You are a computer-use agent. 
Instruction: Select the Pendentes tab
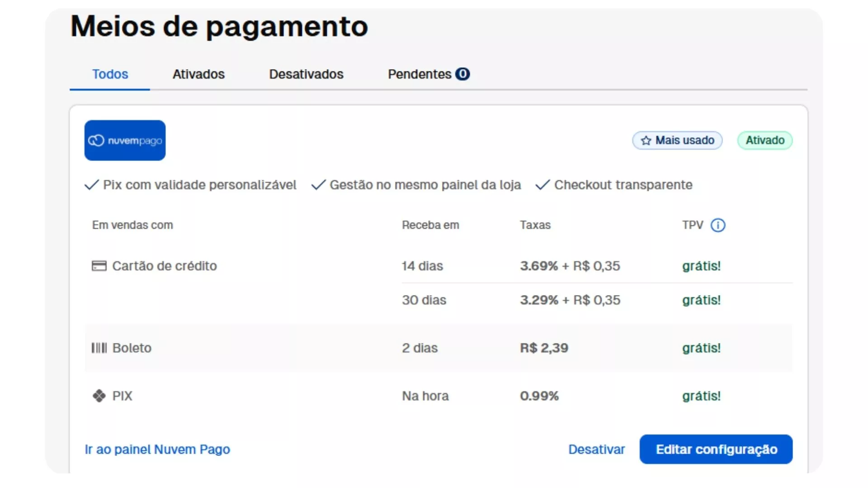(420, 74)
